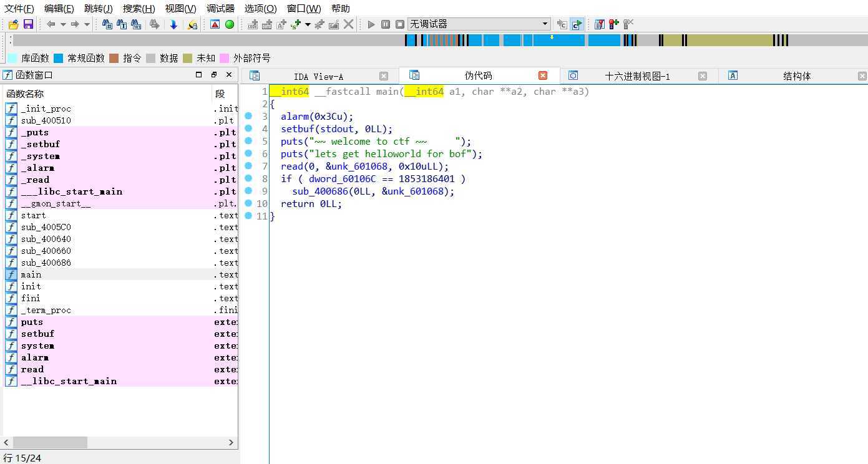
Task: Click the grayed asterisk array icon
Action: [x=319, y=24]
